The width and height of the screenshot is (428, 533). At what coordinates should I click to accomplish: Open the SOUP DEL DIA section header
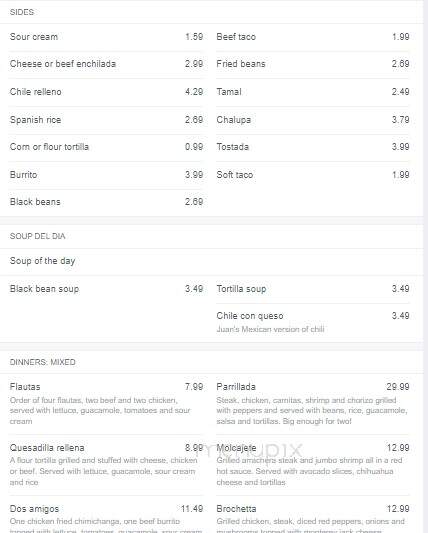(x=37, y=236)
